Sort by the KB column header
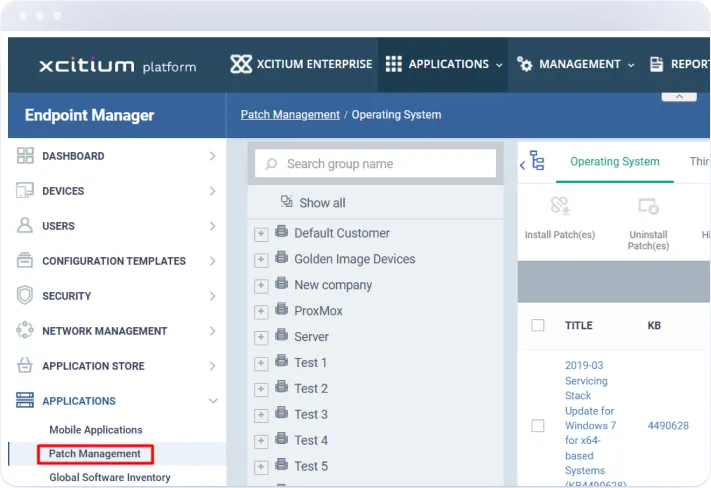 coord(654,325)
